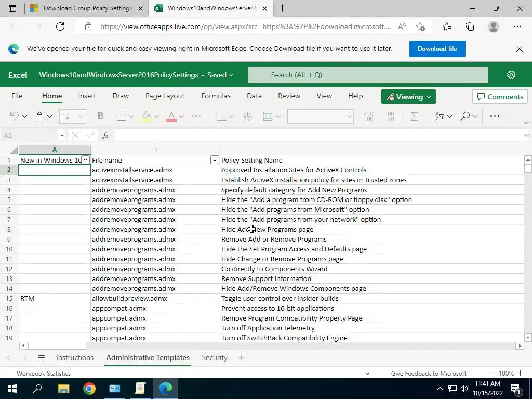Open the Favorites list icon

point(447,26)
